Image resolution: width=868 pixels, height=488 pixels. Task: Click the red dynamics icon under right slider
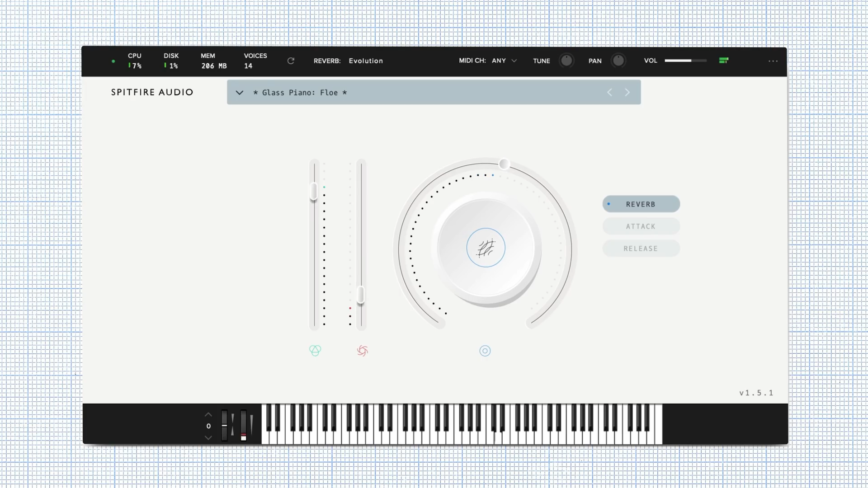coord(362,351)
